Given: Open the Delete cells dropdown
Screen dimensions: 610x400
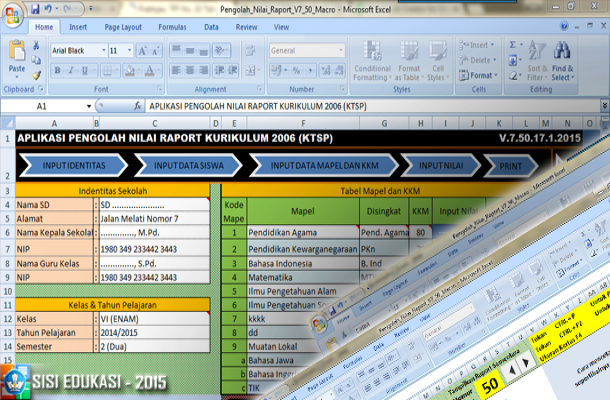Looking at the screenshot, I should (x=478, y=60).
